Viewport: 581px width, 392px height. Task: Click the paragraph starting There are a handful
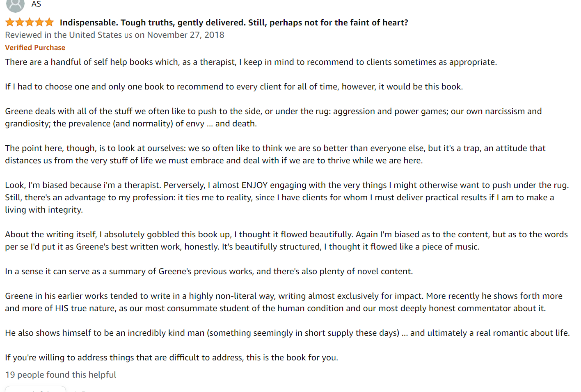pos(251,62)
